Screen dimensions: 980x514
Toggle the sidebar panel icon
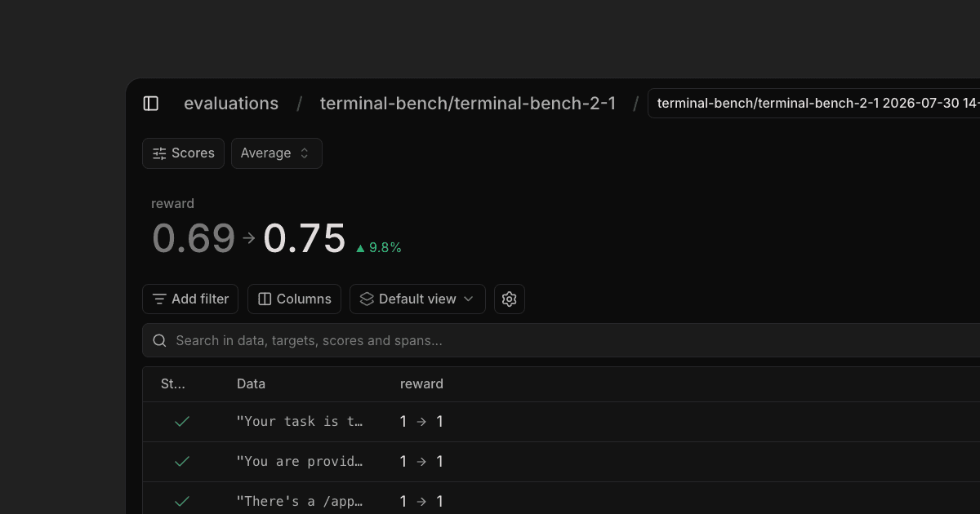click(x=151, y=104)
